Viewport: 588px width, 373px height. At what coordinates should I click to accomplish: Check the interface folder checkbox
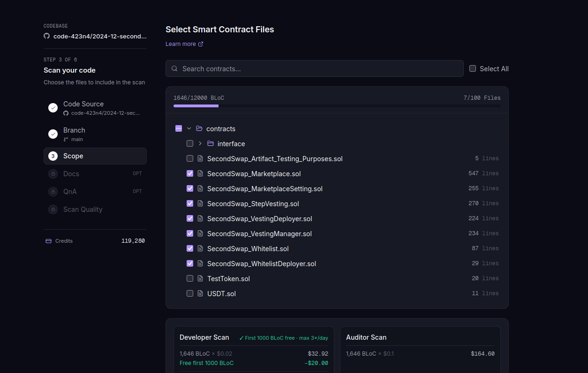(x=190, y=143)
